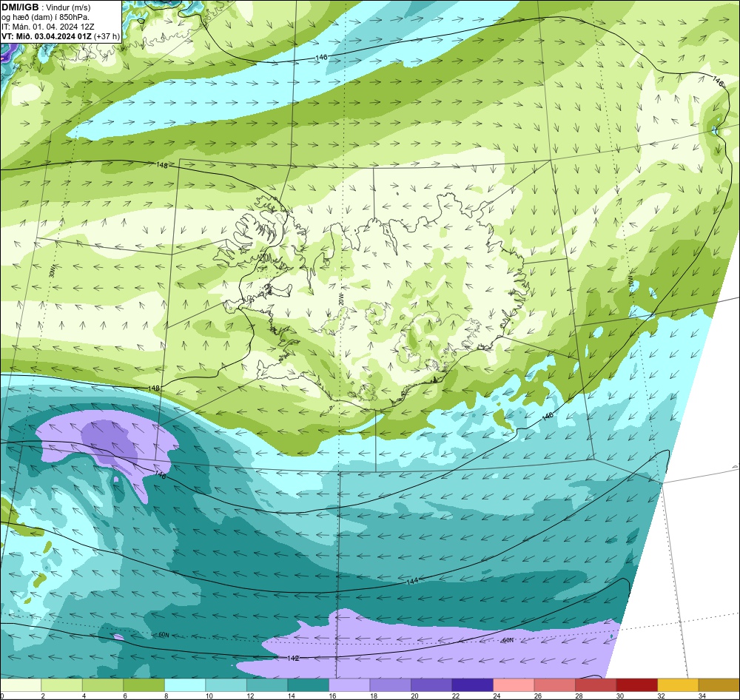Click the legend tick label 28
Screen dimensions: 740x700
(x=579, y=696)
